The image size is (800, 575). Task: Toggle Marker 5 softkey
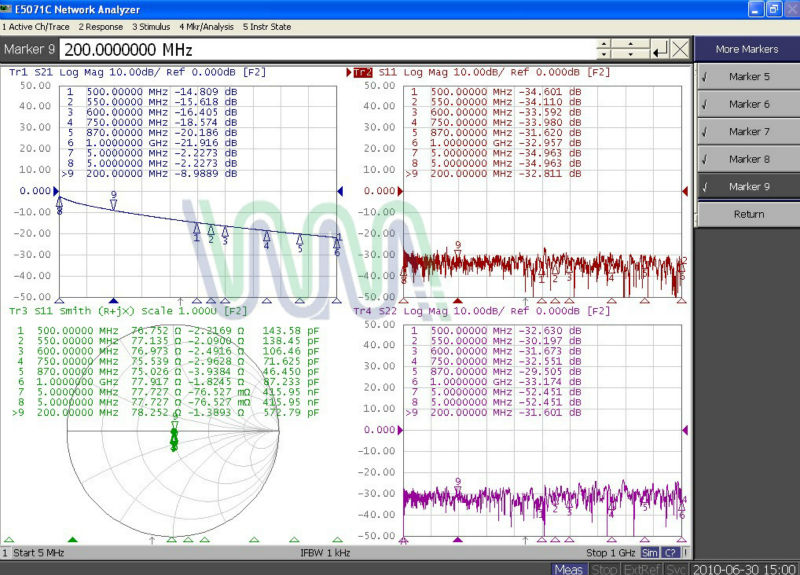[748, 77]
